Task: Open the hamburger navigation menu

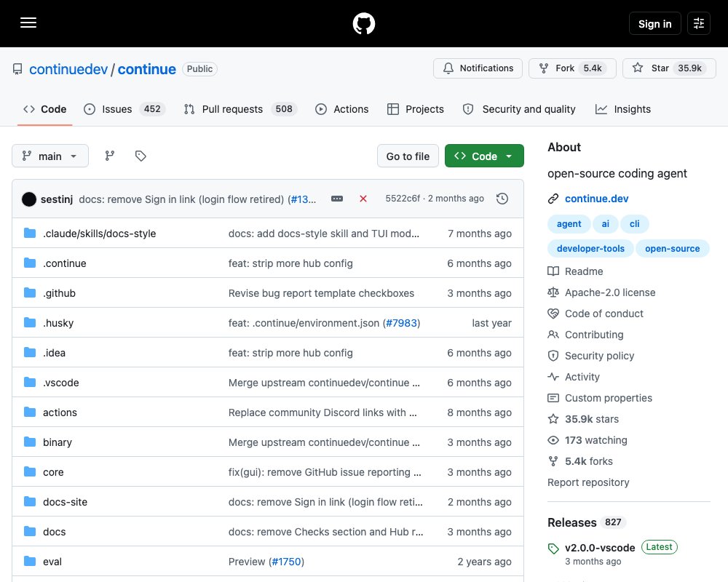Action: [28, 23]
